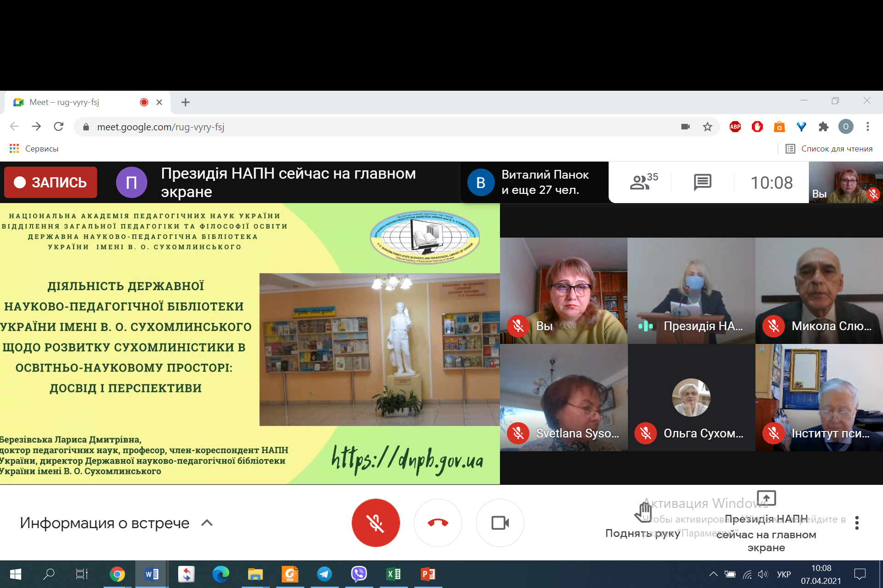Select Інститут пси... video tile
The width and height of the screenshot is (883, 588).
(819, 398)
